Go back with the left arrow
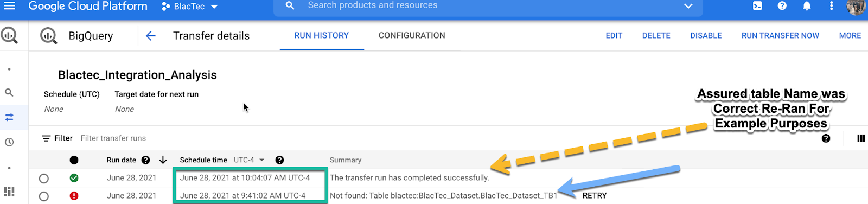This screenshot has width=868, height=204. click(151, 36)
